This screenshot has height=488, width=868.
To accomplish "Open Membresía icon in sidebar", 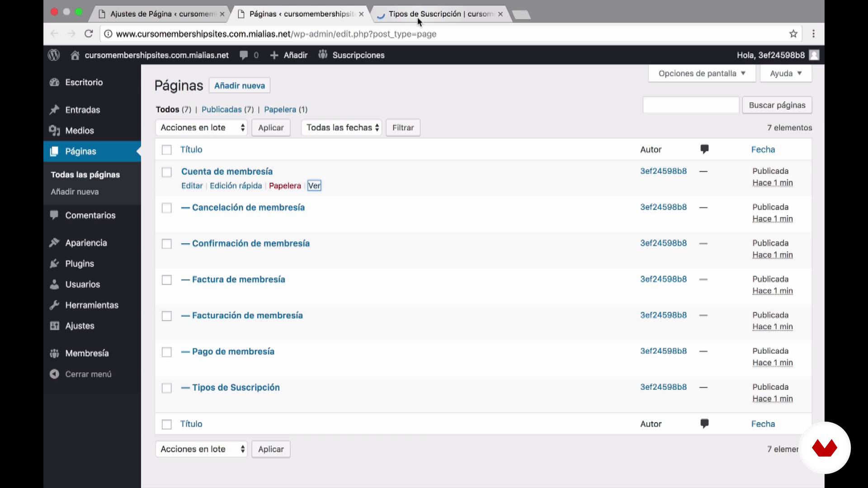I will [x=55, y=353].
